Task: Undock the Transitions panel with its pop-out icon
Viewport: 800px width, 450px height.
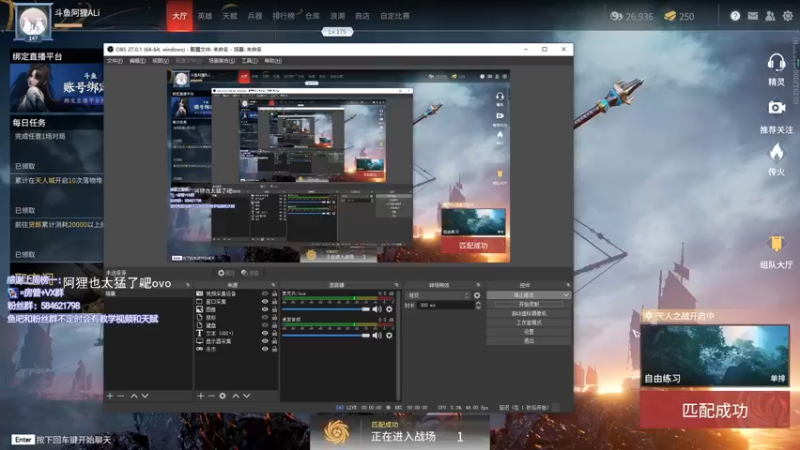Action: [x=478, y=285]
